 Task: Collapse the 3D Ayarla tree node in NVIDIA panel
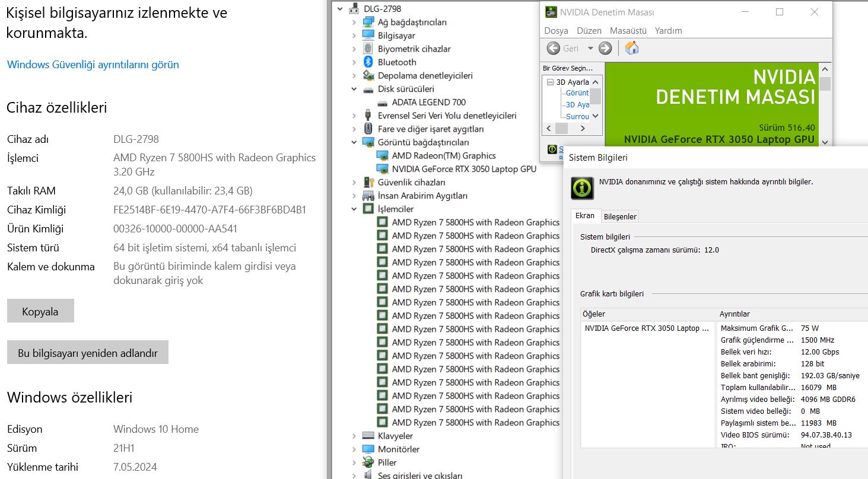point(550,82)
